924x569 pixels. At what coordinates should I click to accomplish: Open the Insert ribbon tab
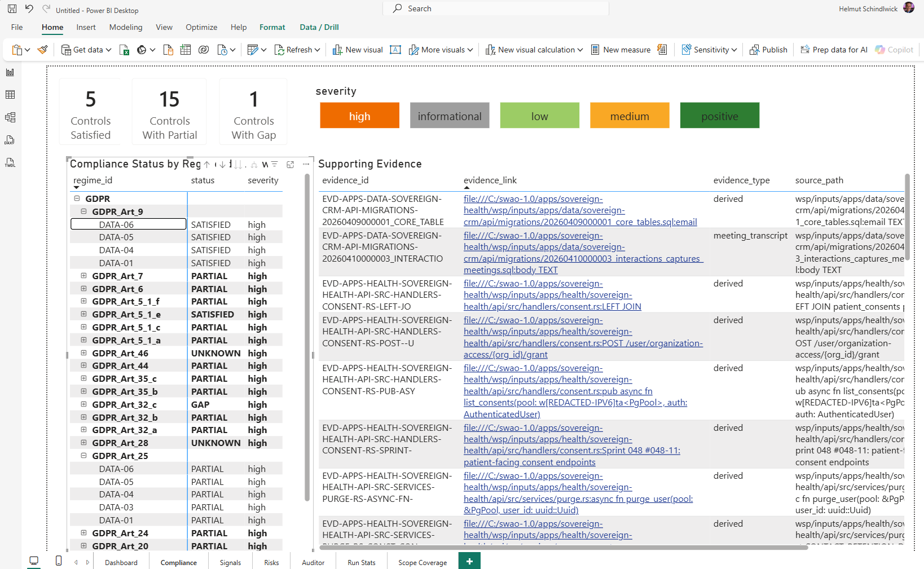[x=86, y=27]
